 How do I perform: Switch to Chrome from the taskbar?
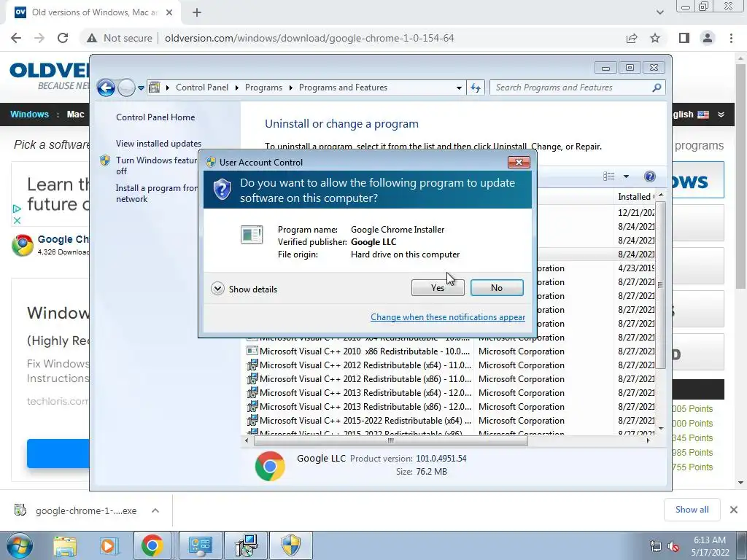click(x=152, y=545)
